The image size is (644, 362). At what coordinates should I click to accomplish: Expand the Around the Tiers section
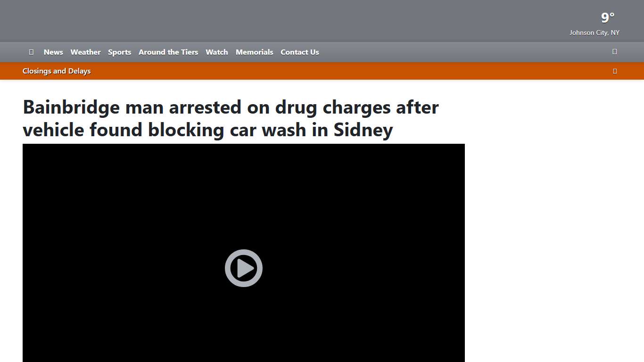click(168, 52)
